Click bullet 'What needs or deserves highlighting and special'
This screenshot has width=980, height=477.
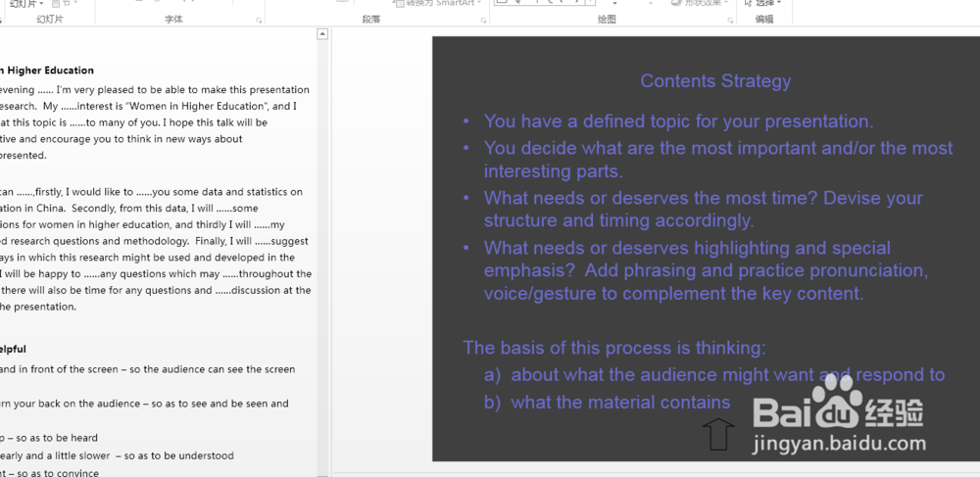tap(687, 248)
